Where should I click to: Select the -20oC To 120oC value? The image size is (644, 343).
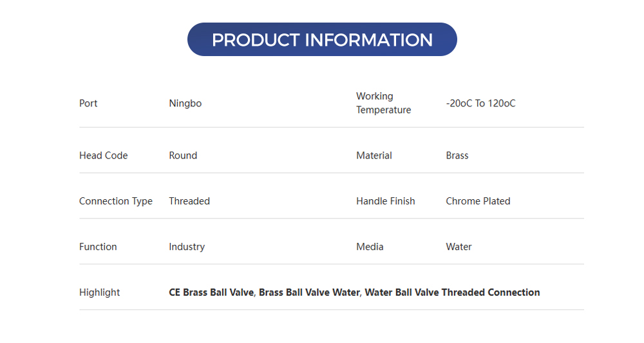point(480,103)
